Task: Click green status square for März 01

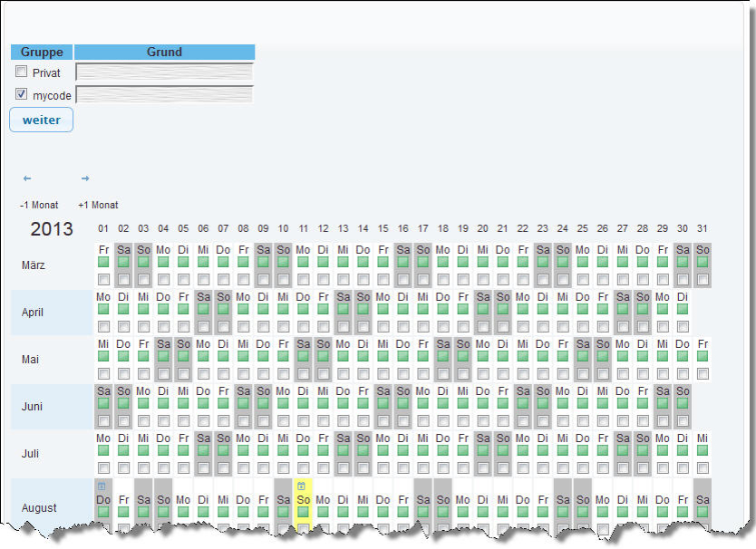Action: 103,262
